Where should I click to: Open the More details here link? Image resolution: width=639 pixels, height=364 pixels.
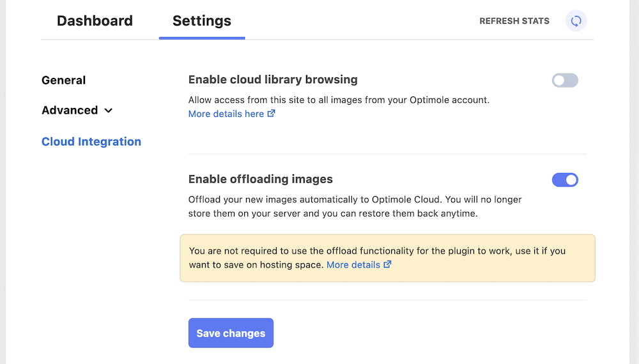coord(226,114)
